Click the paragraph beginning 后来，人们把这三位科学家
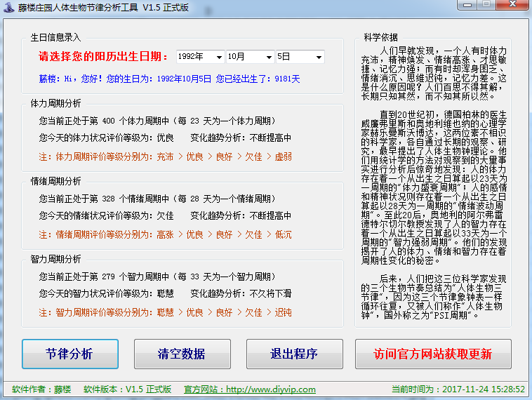The width and height of the screenshot is (532, 400). point(434,297)
